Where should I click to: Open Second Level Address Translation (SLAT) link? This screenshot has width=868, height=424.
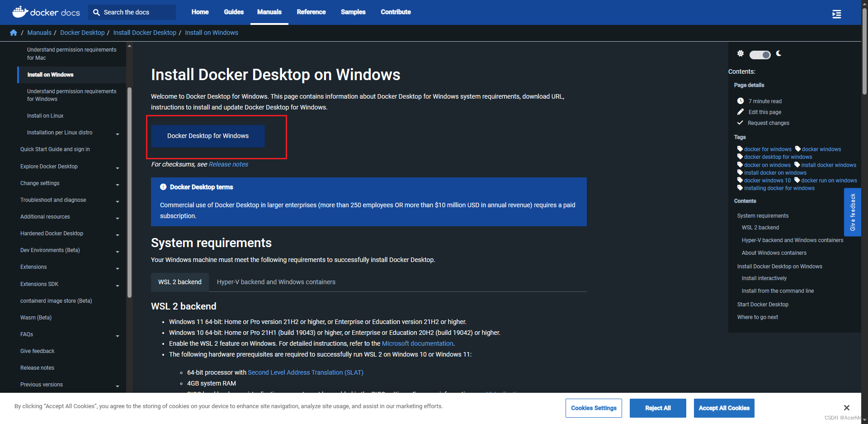[x=306, y=372]
